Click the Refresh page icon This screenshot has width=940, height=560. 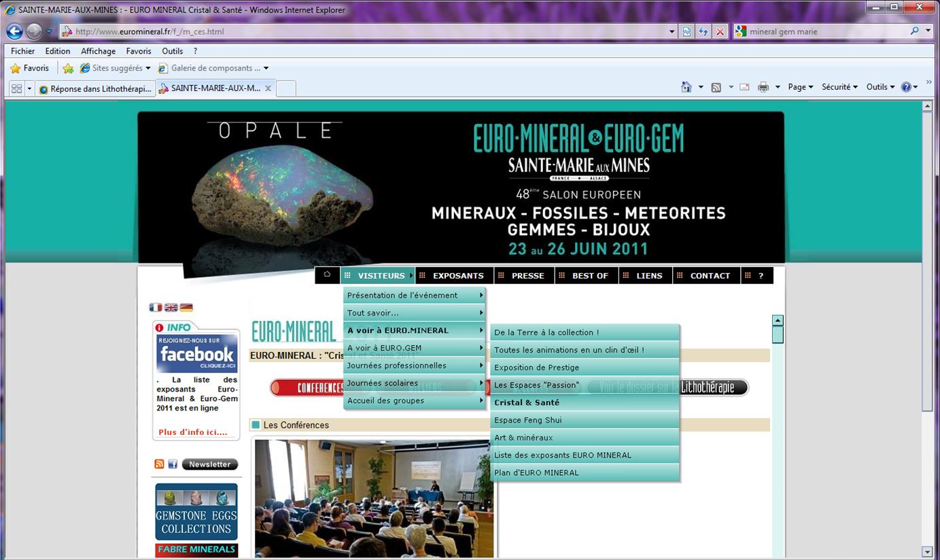click(703, 31)
